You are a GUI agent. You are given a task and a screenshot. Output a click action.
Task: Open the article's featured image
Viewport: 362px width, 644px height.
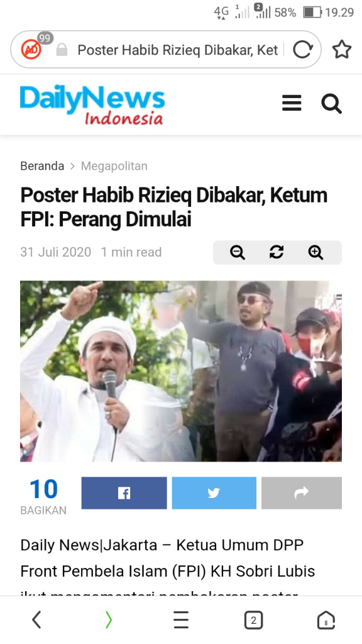181,371
